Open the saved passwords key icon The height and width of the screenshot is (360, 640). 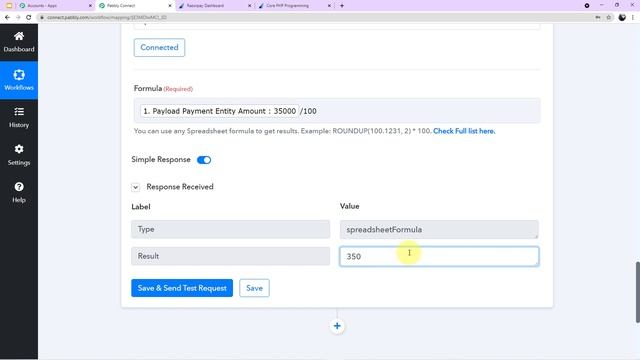point(598,18)
